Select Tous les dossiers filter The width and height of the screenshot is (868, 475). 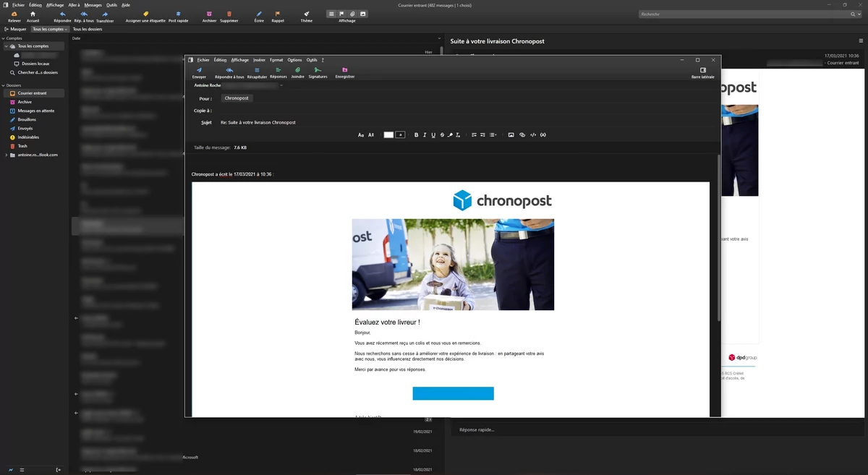tap(88, 29)
